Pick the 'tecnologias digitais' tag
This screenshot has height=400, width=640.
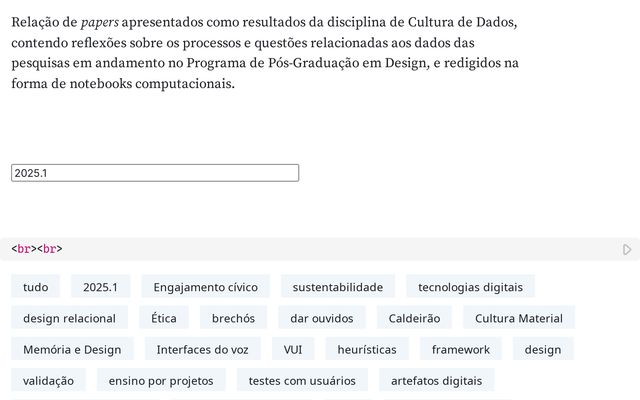[x=470, y=287]
